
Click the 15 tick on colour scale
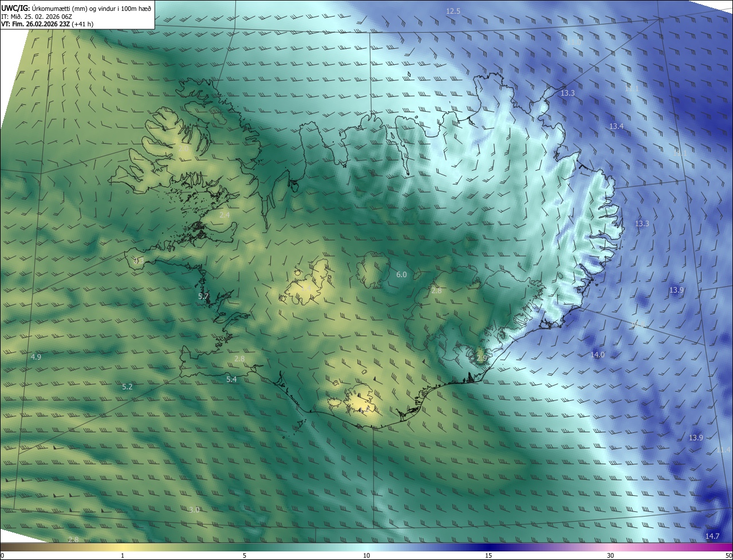[488, 555]
